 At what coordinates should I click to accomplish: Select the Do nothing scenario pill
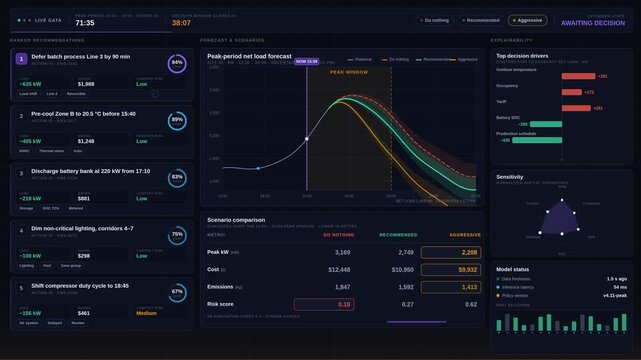[434, 20]
